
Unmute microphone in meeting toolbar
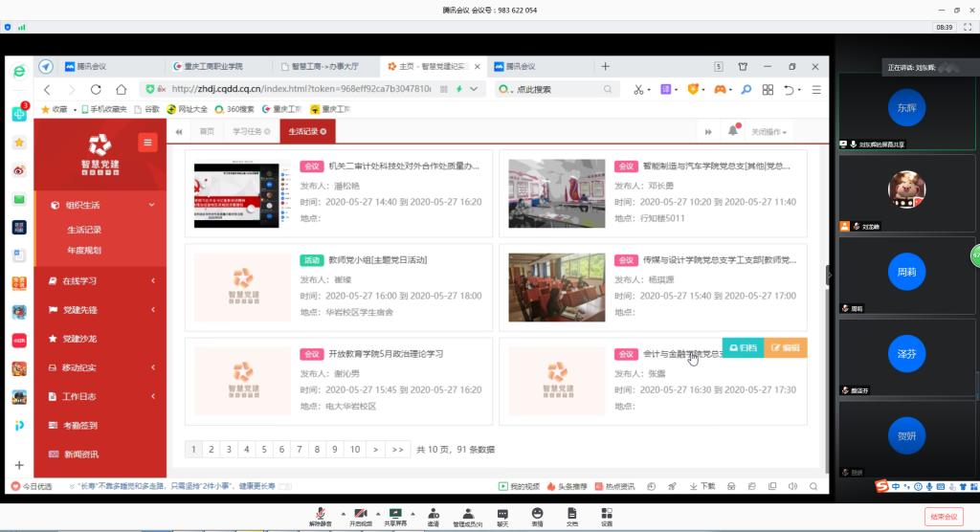[320, 514]
